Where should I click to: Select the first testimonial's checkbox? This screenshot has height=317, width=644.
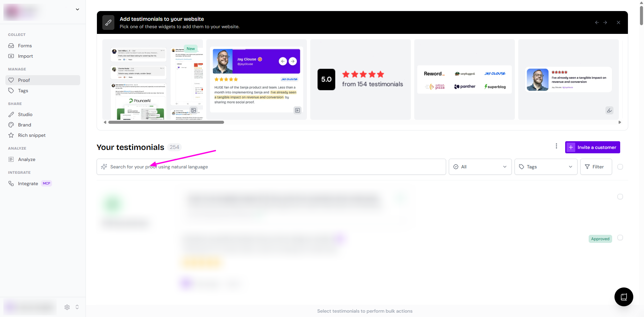point(620,197)
